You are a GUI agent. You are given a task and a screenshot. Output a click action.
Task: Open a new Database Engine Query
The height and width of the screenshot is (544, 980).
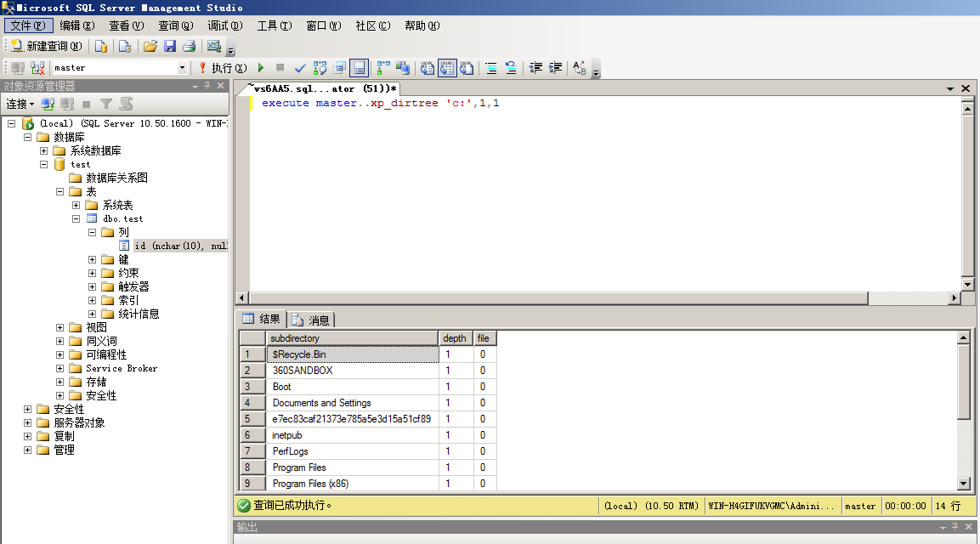click(100, 46)
